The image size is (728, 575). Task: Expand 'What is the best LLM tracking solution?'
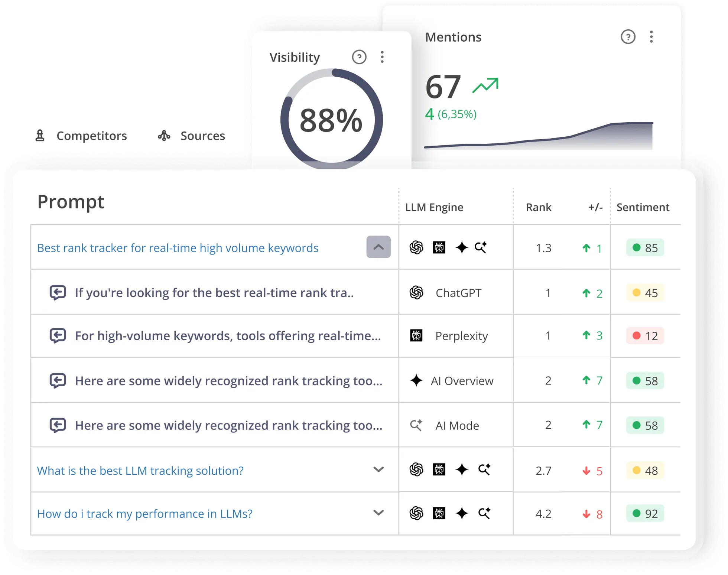click(x=379, y=470)
